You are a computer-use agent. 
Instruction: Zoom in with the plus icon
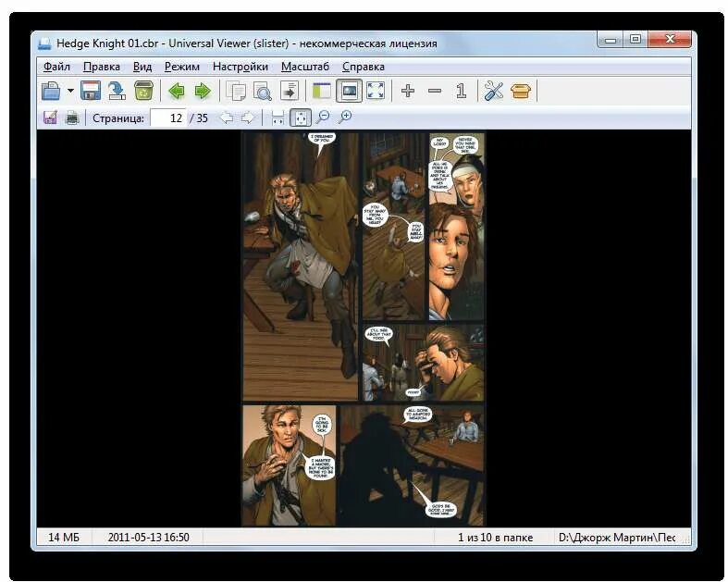point(408,91)
